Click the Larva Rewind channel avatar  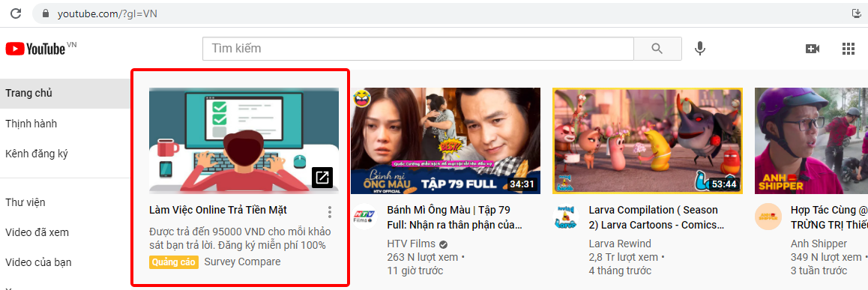pos(566,217)
